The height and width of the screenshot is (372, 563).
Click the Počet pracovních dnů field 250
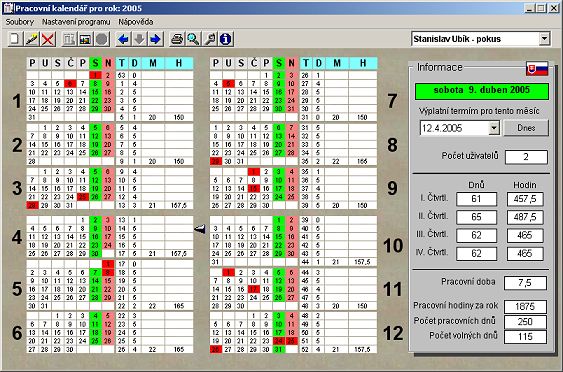pos(525,321)
